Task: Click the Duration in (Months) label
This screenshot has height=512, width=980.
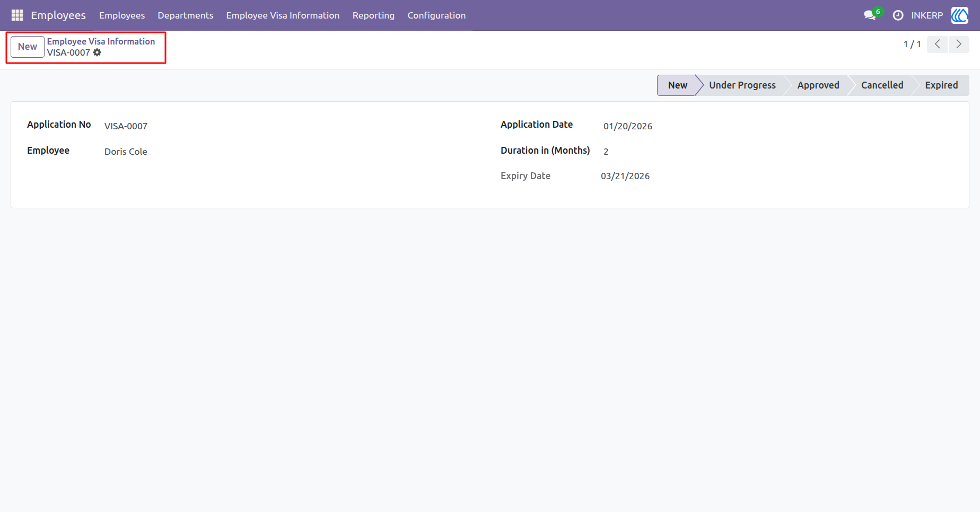Action: click(545, 151)
